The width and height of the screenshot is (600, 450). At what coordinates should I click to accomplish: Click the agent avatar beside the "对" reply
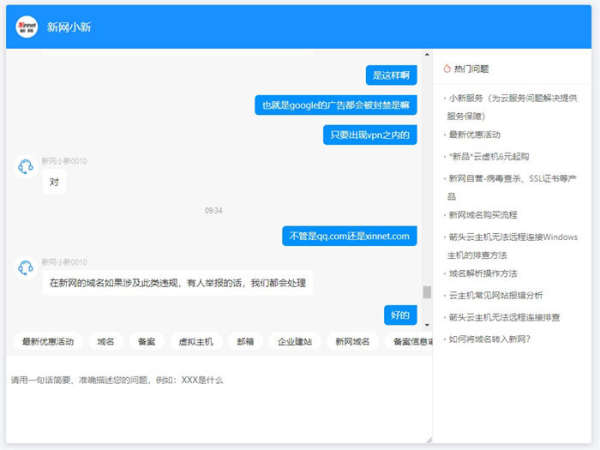tap(26, 167)
